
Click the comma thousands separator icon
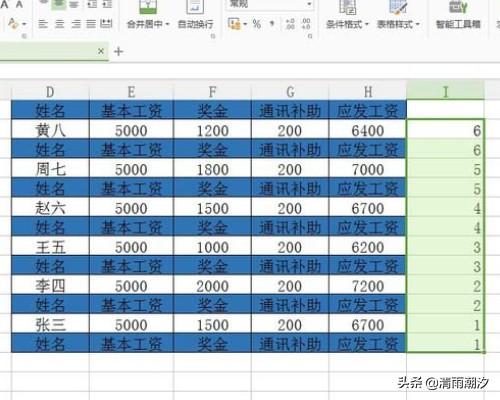(x=272, y=24)
